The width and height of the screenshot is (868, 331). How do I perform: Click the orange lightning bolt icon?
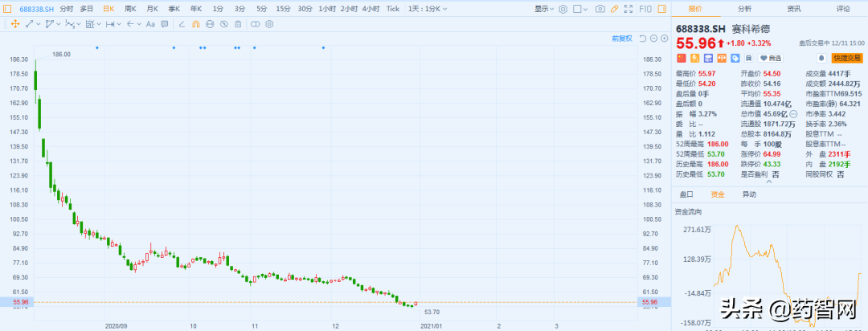(x=694, y=58)
